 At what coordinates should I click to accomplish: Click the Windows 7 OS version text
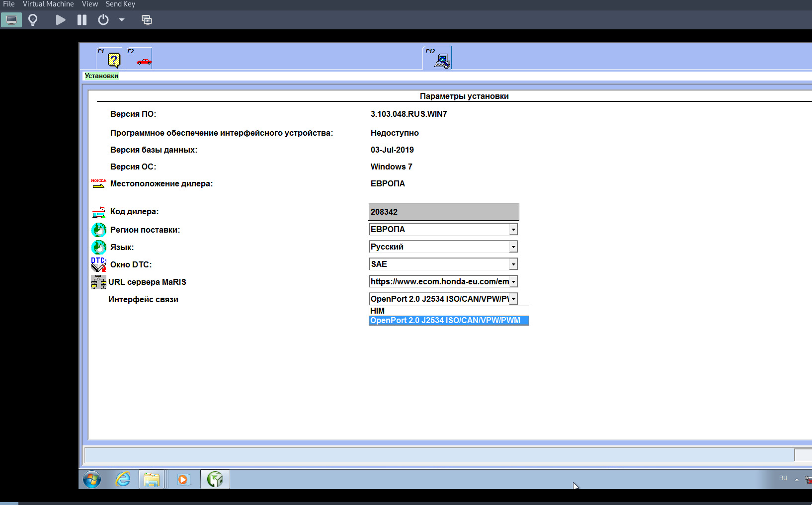click(392, 167)
